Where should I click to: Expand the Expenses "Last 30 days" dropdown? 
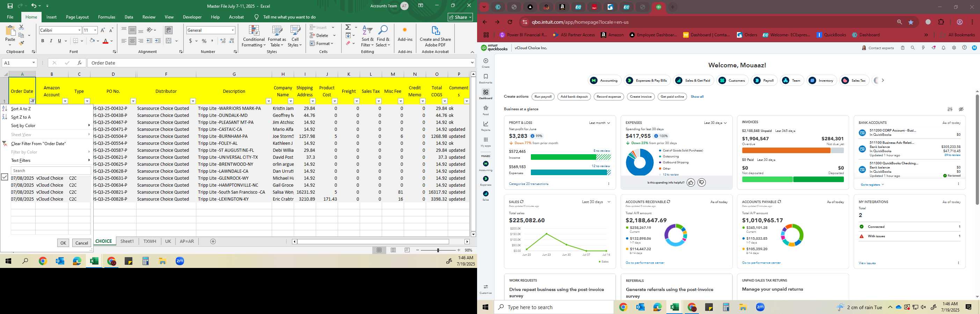point(715,123)
